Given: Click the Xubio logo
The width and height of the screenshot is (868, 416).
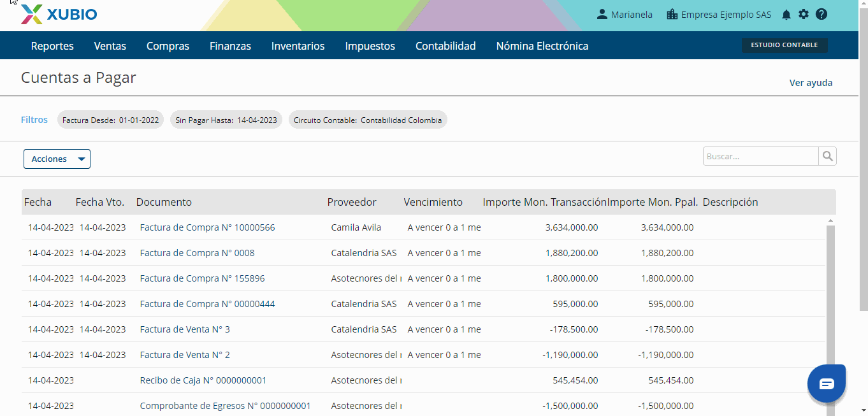Looking at the screenshot, I should pyautogui.click(x=59, y=14).
